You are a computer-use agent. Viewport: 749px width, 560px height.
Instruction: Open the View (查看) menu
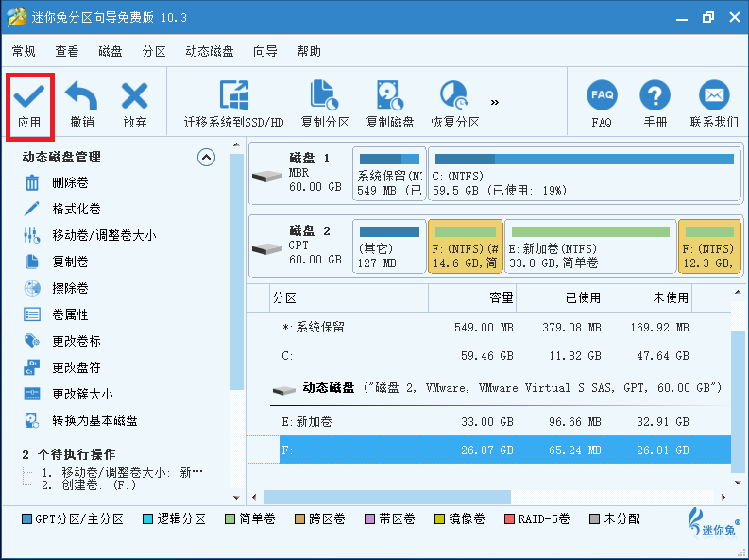tap(67, 51)
